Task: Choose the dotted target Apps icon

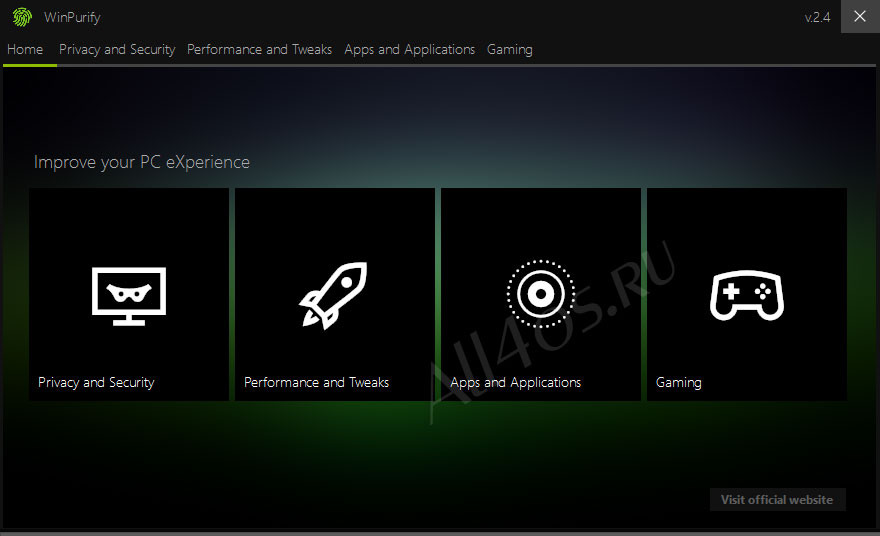Action: 540,294
